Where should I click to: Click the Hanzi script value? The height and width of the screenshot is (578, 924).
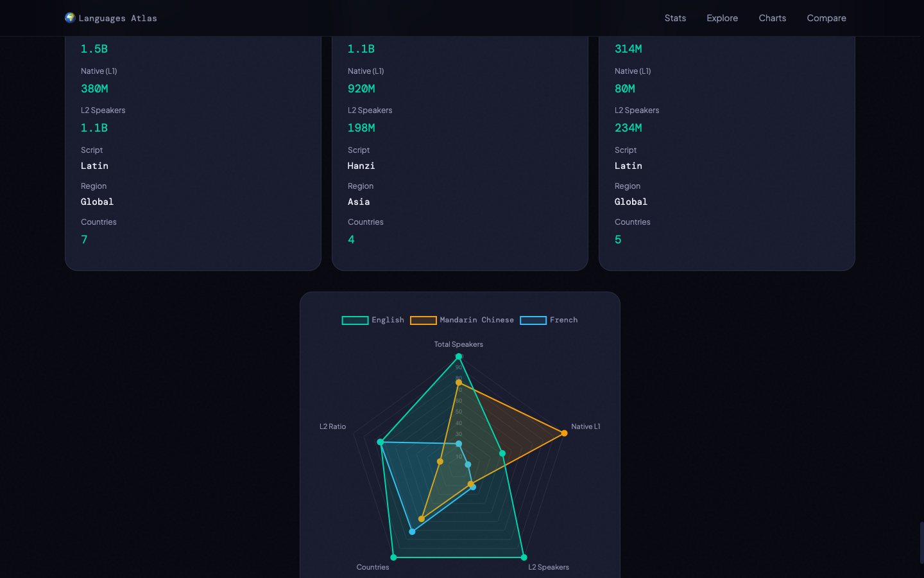361,166
